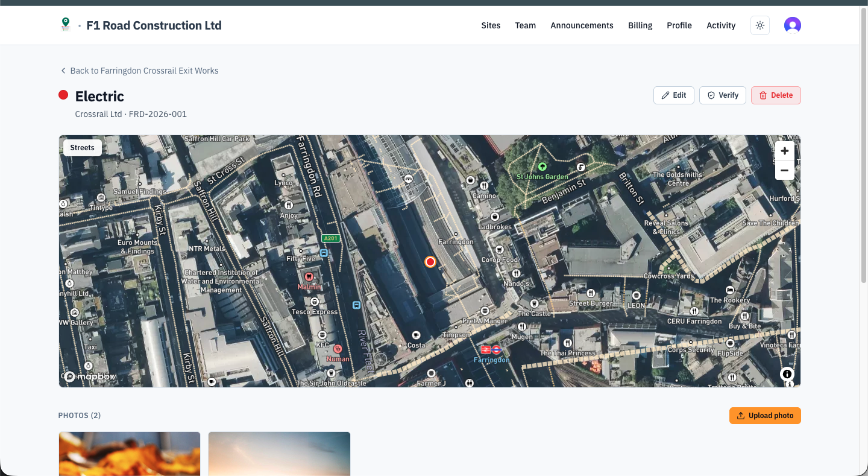The image size is (868, 476).
Task: Open Announcements in the top navigation
Action: pyautogui.click(x=582, y=25)
